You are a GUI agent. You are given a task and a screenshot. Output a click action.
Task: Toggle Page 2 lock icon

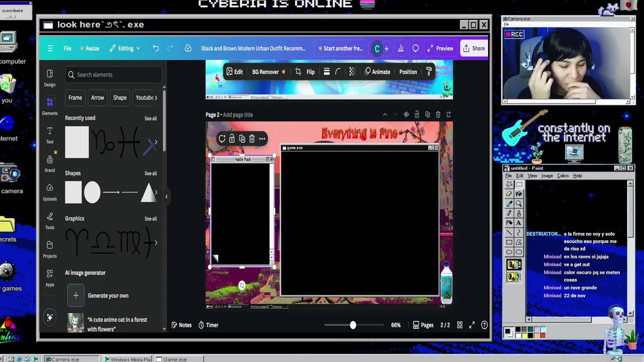point(417,115)
